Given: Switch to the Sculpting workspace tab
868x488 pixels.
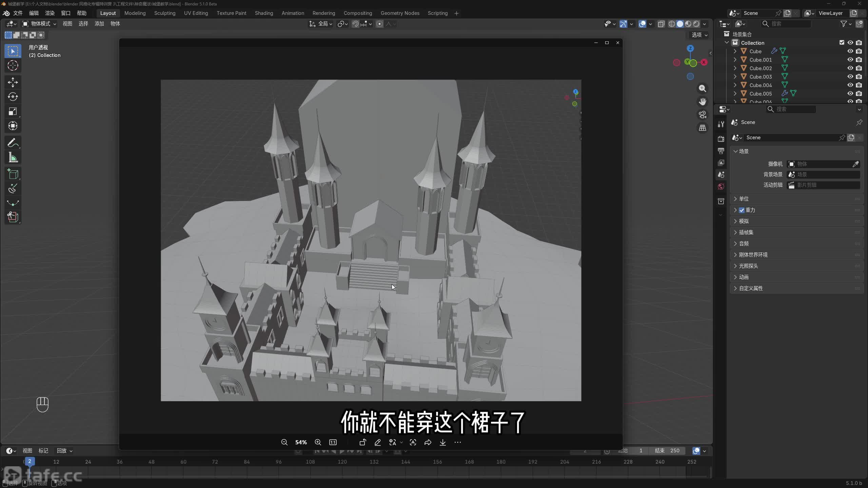Looking at the screenshot, I should pyautogui.click(x=164, y=13).
